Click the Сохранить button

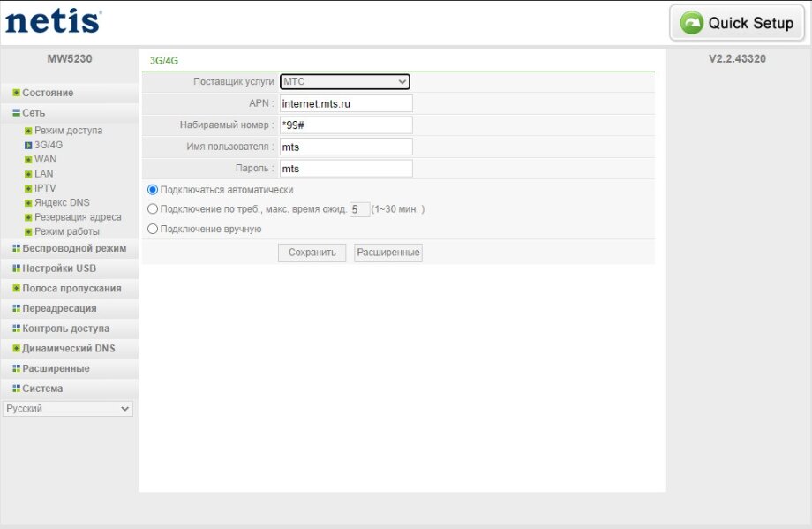click(x=312, y=253)
